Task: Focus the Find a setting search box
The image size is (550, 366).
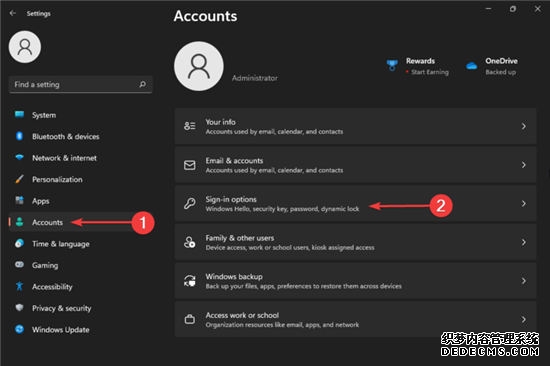Action: click(x=81, y=85)
